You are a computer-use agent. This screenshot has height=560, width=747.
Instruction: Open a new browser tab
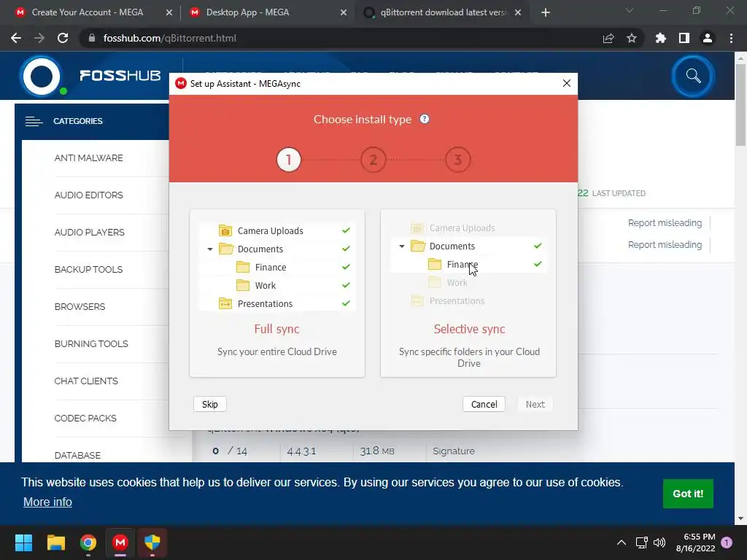[546, 12]
